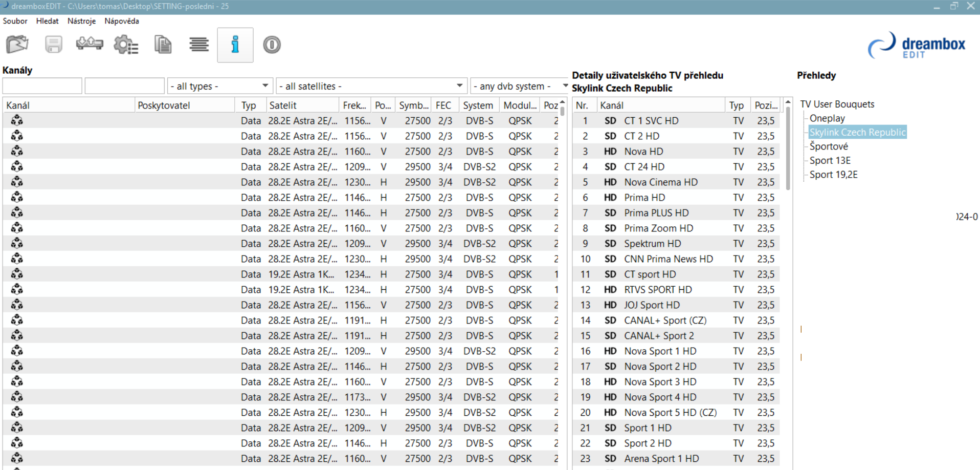Click the horizontal lines toolbar icon
Screen dimensions: 980x470
click(199, 45)
